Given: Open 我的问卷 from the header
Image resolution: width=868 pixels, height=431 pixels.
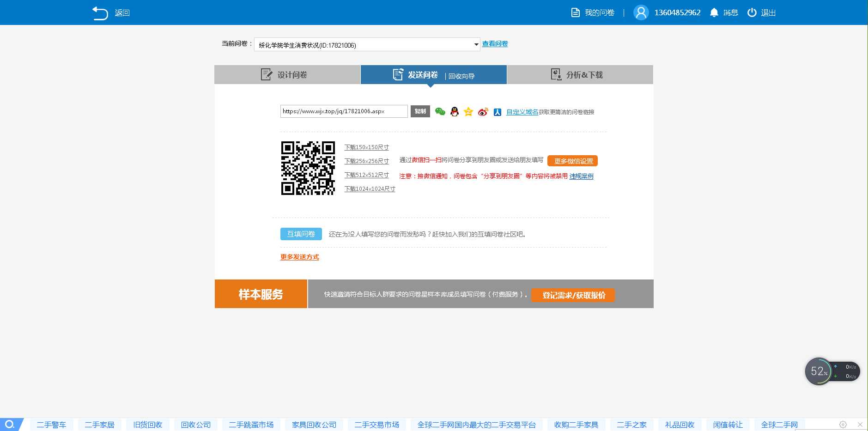Looking at the screenshot, I should point(600,13).
